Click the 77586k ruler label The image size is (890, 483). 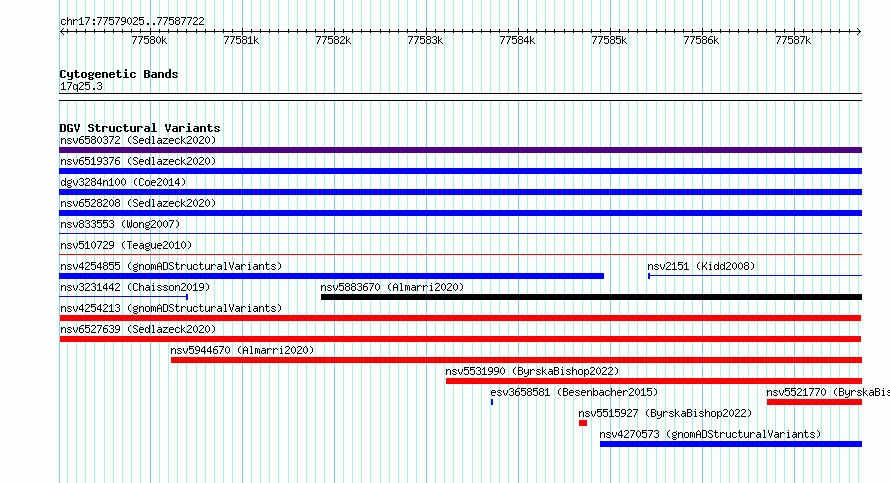[701, 40]
